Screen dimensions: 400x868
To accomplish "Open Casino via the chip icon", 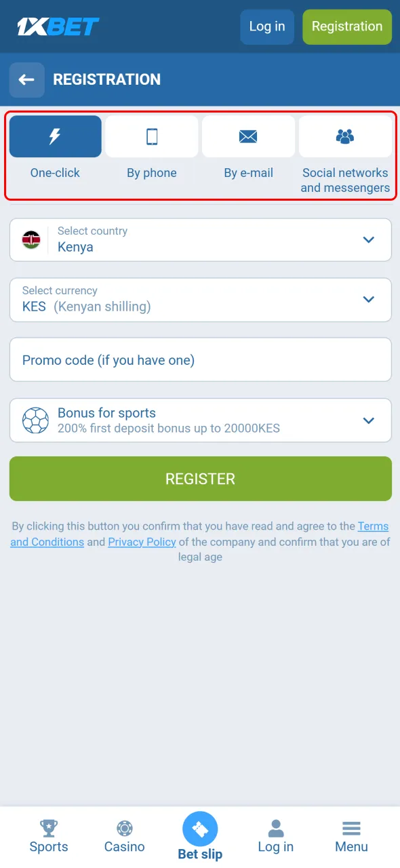I will coord(124,827).
